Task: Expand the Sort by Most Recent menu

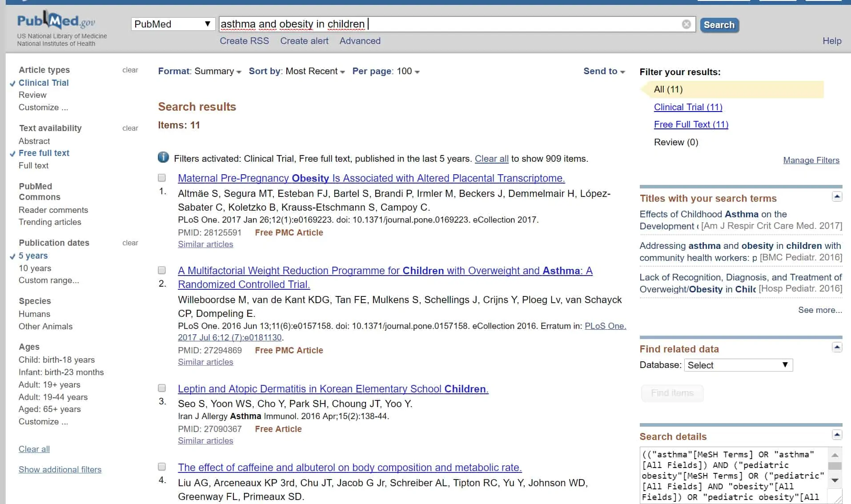Action: pos(297,71)
